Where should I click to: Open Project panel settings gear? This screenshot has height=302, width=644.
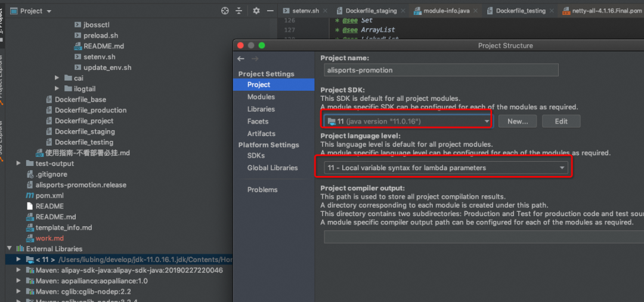coord(256,11)
